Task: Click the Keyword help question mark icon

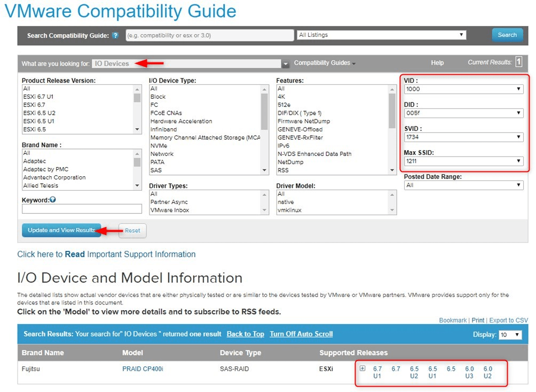Action: point(53,200)
